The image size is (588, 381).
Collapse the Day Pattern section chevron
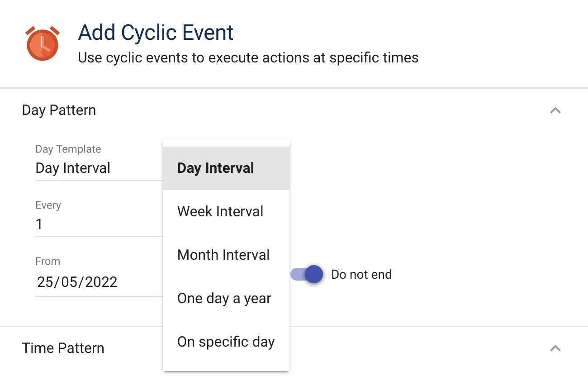(x=555, y=110)
